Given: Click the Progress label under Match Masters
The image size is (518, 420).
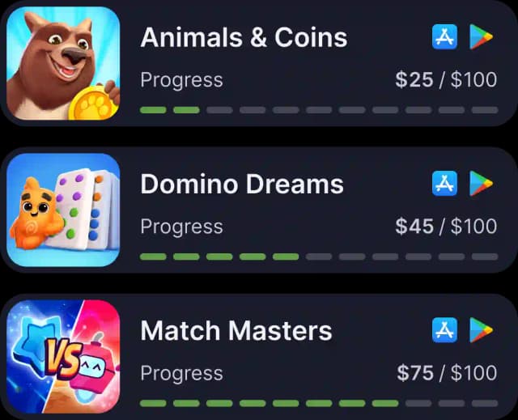Looking at the screenshot, I should [181, 374].
